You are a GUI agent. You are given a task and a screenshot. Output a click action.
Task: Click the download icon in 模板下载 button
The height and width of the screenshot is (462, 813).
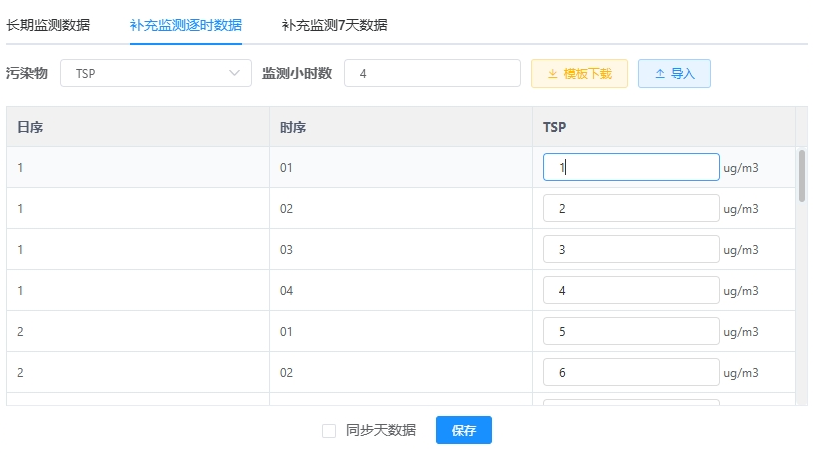click(553, 74)
